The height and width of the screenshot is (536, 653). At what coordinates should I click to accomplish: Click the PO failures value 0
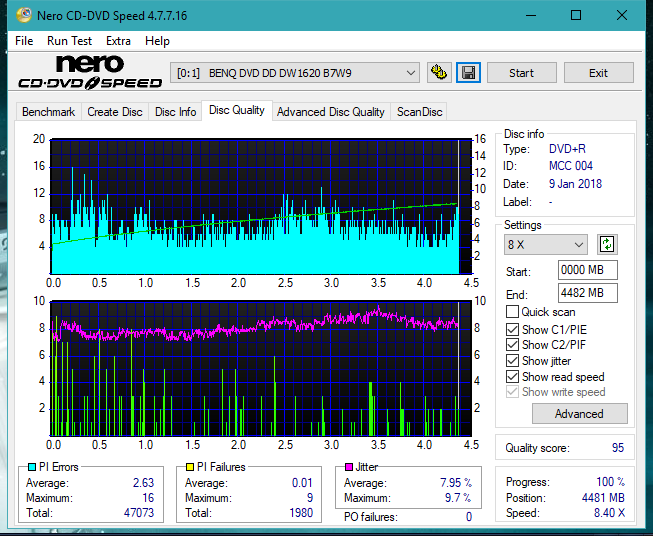click(x=469, y=517)
